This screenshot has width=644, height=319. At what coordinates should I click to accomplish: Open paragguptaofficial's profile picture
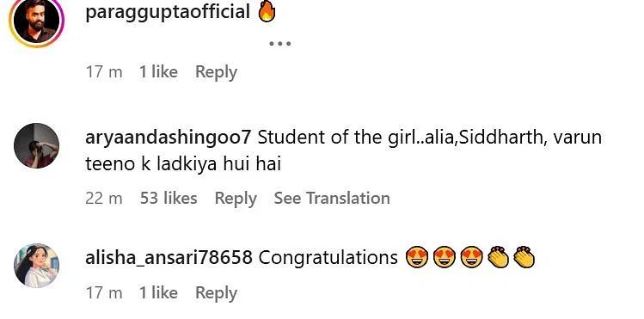(x=36, y=21)
